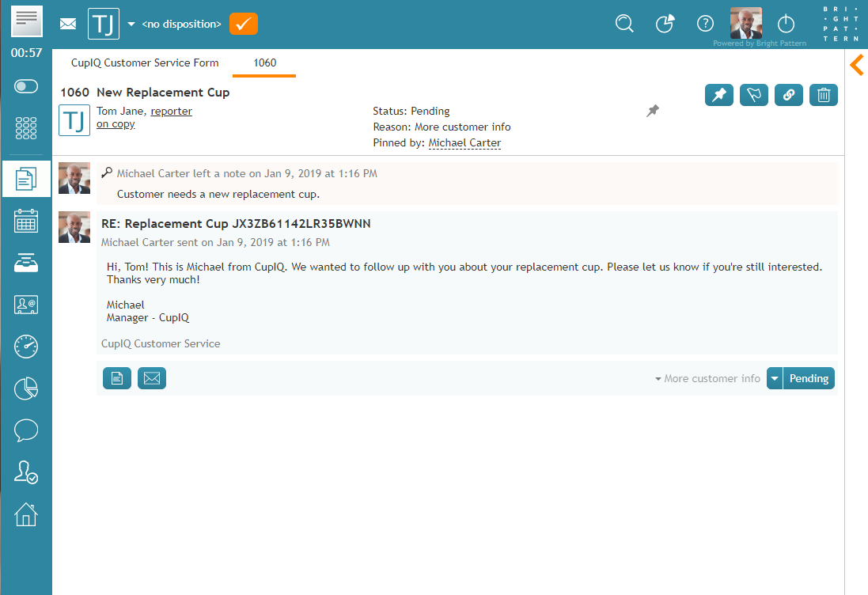Click the Bright Pattern logo
The width and height of the screenshot is (868, 595).
coord(840,24)
